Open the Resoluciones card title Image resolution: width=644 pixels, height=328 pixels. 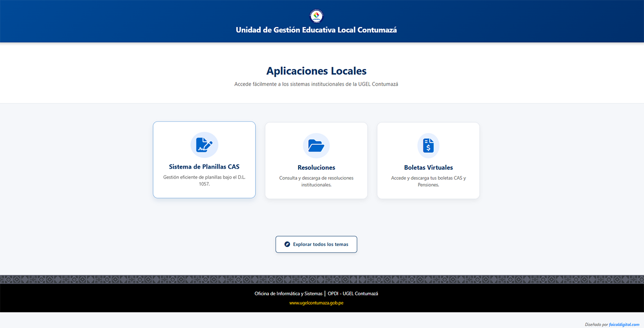[x=316, y=168]
